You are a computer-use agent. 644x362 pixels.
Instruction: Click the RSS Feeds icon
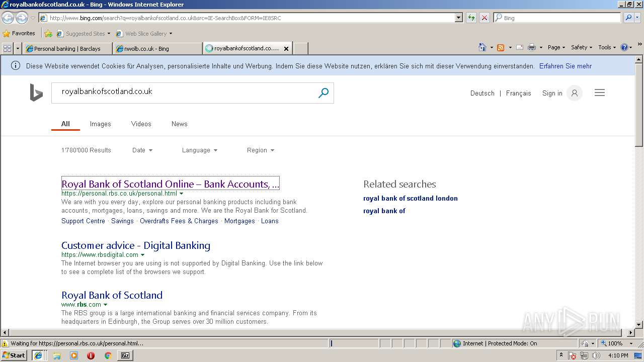[x=501, y=47]
